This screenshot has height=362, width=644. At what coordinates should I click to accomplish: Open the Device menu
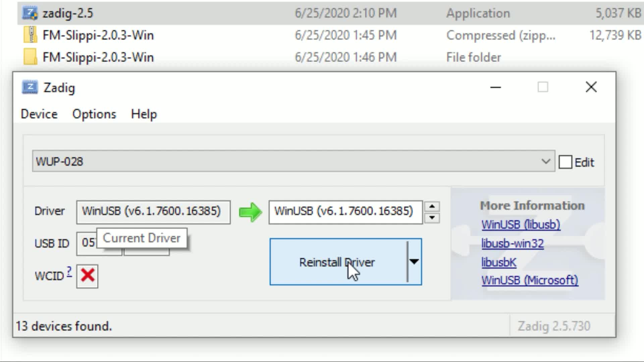click(39, 114)
